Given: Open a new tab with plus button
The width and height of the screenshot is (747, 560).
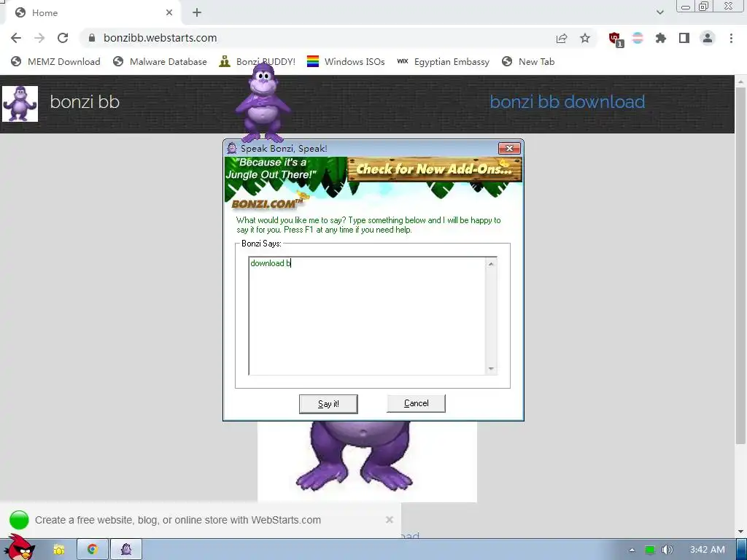Looking at the screenshot, I should [x=197, y=13].
